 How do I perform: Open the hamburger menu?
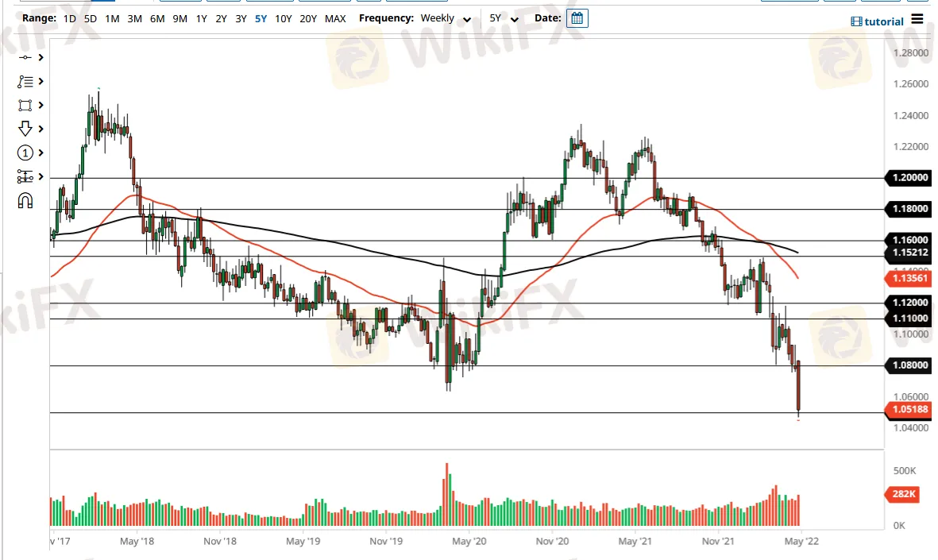point(919,21)
